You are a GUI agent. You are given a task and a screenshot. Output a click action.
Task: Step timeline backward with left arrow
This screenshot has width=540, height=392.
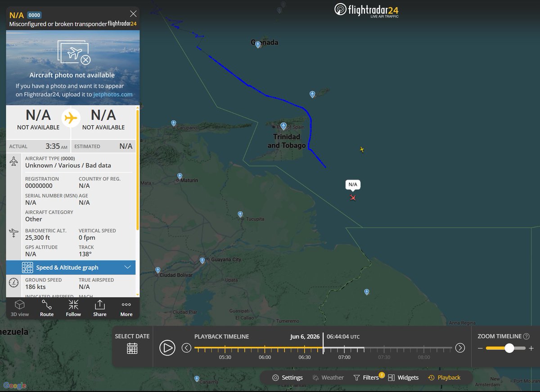[x=186, y=347]
